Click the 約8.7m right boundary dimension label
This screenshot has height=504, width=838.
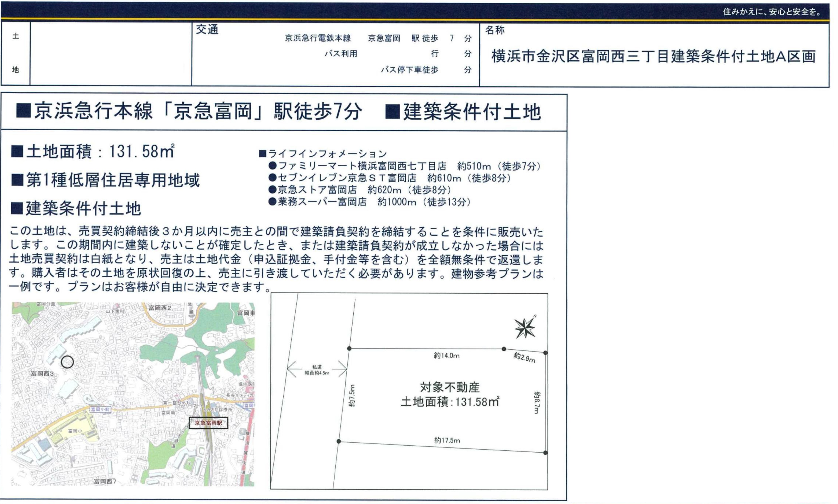(x=536, y=402)
